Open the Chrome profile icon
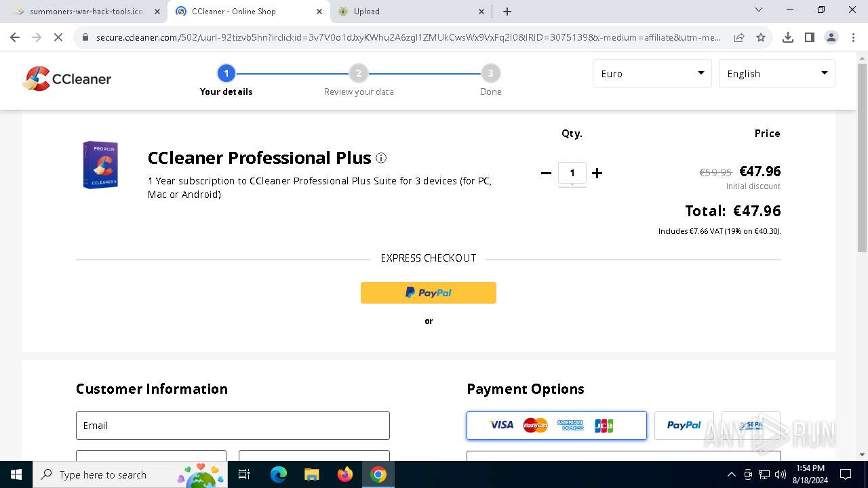The height and width of the screenshot is (488, 868). (831, 37)
